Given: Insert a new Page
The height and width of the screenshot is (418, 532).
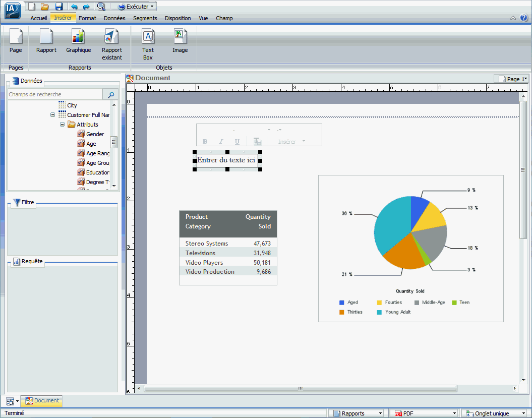Looking at the screenshot, I should (x=16, y=41).
